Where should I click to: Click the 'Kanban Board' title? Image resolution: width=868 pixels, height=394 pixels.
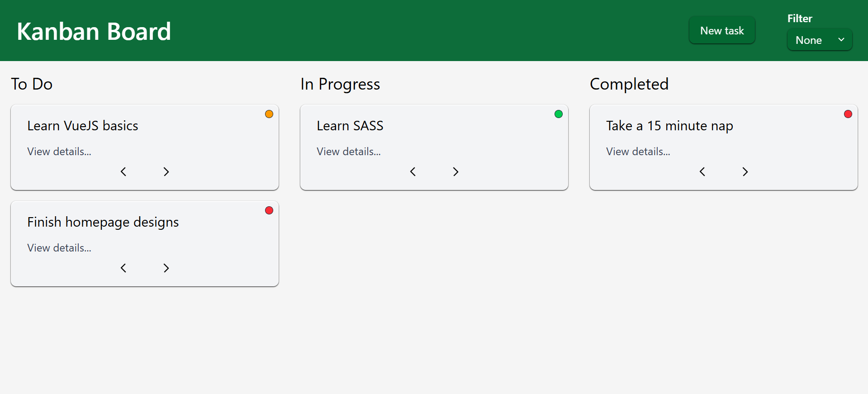(x=94, y=31)
